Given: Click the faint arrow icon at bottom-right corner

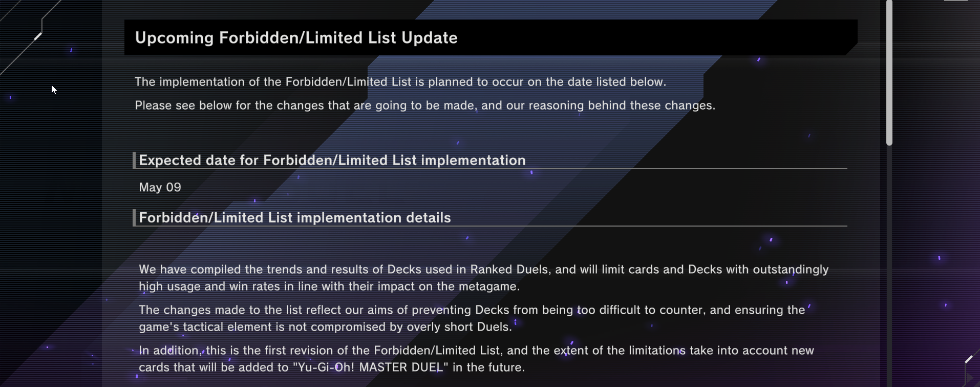Looking at the screenshot, I should click(969, 378).
